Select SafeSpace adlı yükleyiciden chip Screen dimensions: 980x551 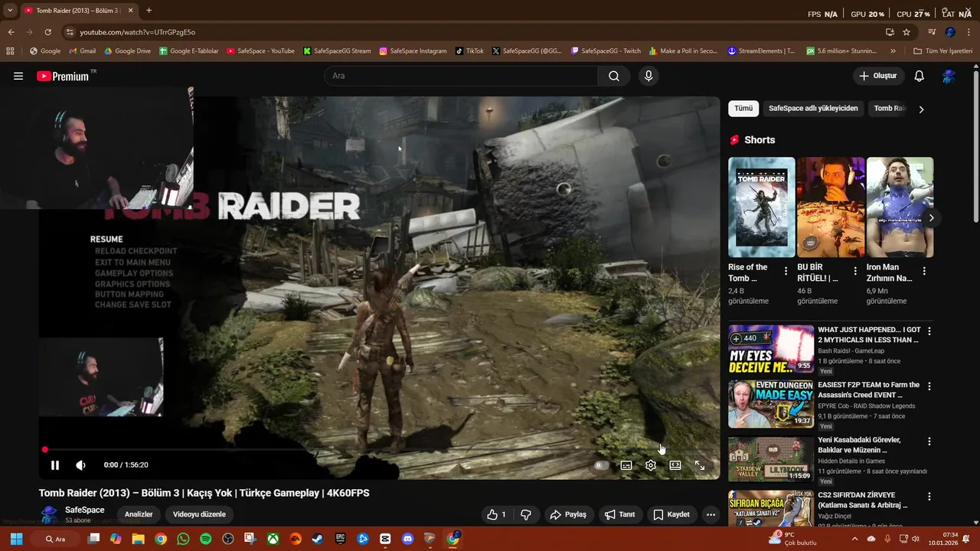click(x=813, y=109)
